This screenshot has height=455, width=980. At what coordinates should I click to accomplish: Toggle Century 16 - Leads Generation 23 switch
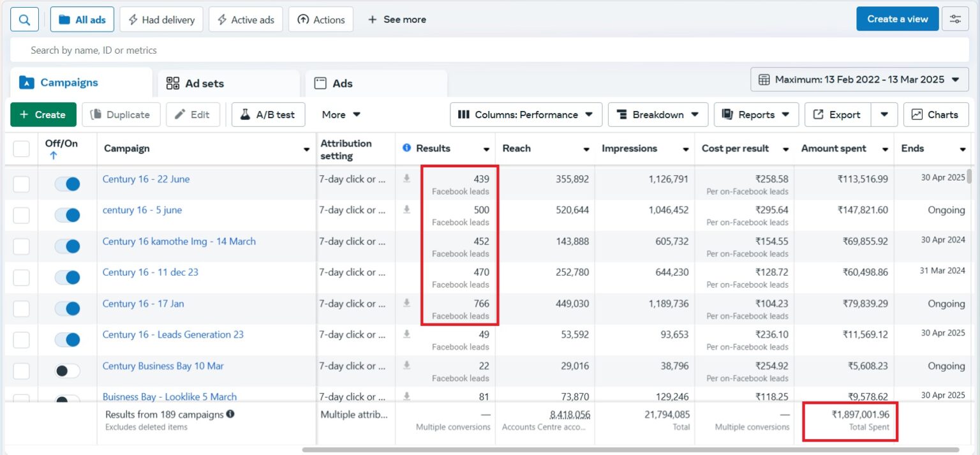pyautogui.click(x=67, y=339)
